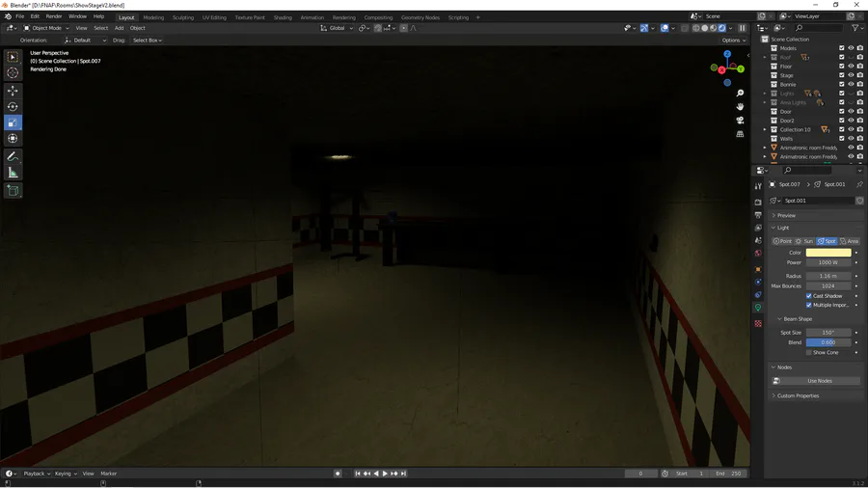
Task: Pause the viewport render preview
Action: point(743,28)
